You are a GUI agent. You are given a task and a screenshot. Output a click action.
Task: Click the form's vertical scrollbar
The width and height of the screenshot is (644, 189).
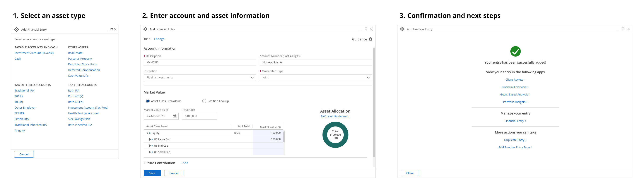[374, 103]
